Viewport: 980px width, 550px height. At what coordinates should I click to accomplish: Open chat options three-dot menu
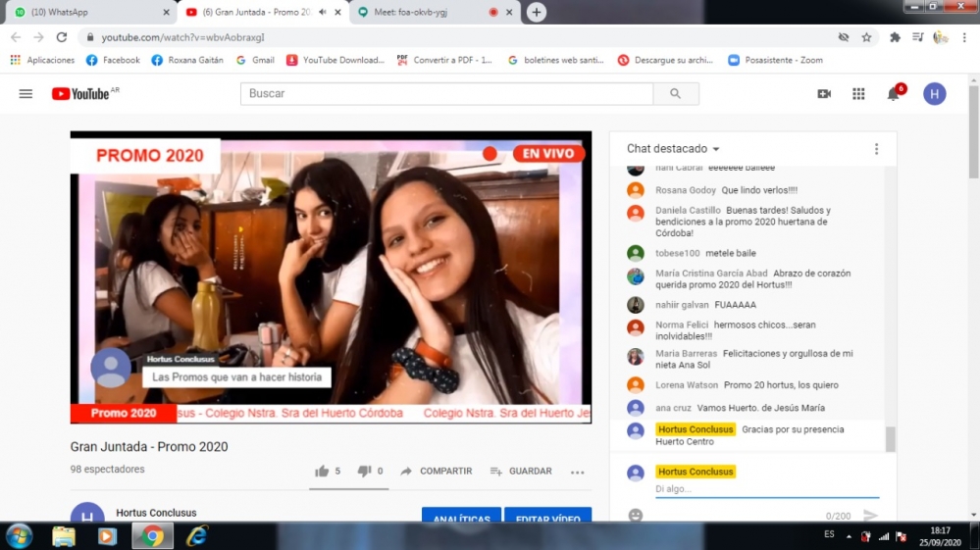point(876,149)
